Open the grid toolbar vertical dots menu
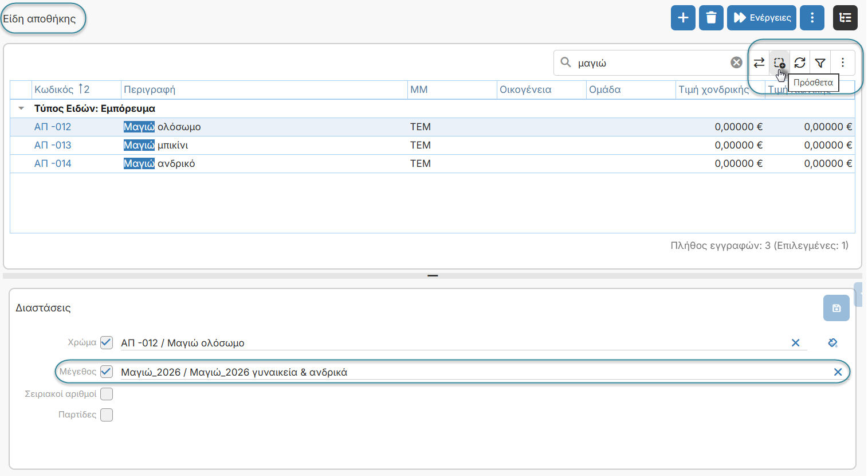 (x=842, y=63)
